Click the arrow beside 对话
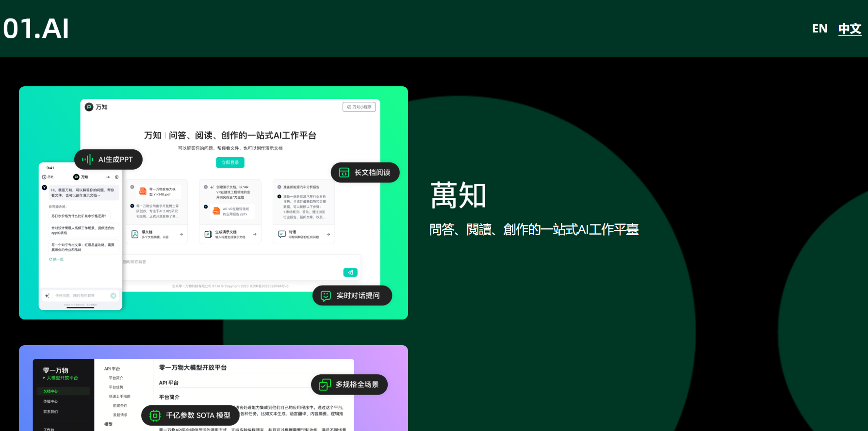This screenshot has height=431, width=868. click(328, 234)
